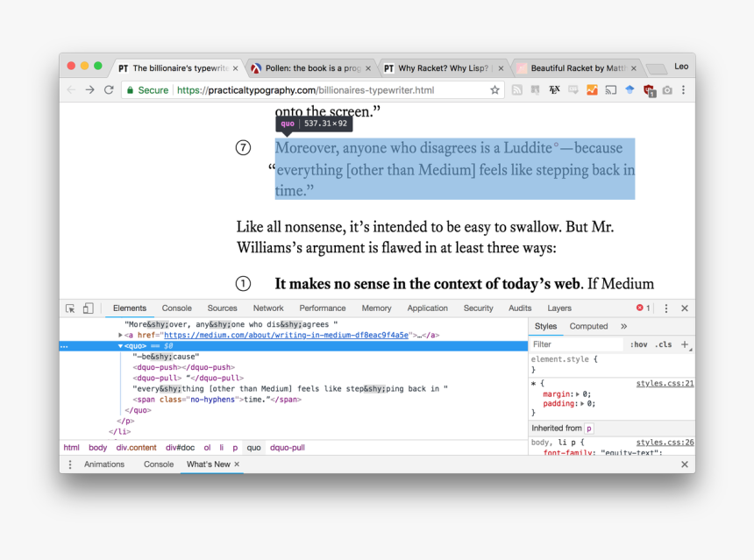This screenshot has height=560, width=754.
Task: Collapse the quo element node
Action: tap(121, 346)
